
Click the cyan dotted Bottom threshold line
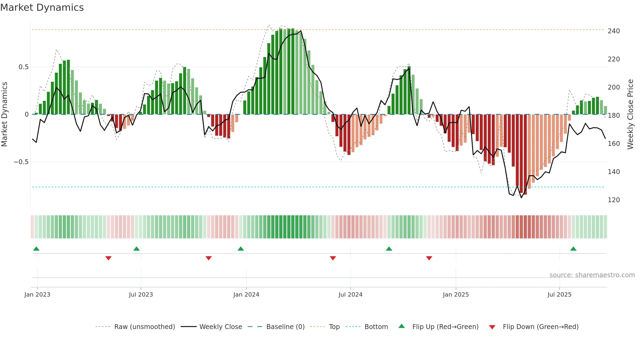click(318, 187)
